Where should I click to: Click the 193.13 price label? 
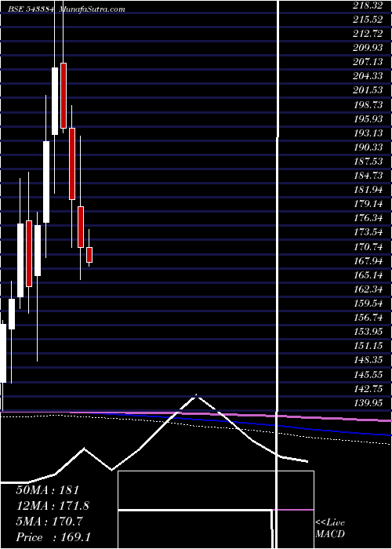pyautogui.click(x=368, y=133)
